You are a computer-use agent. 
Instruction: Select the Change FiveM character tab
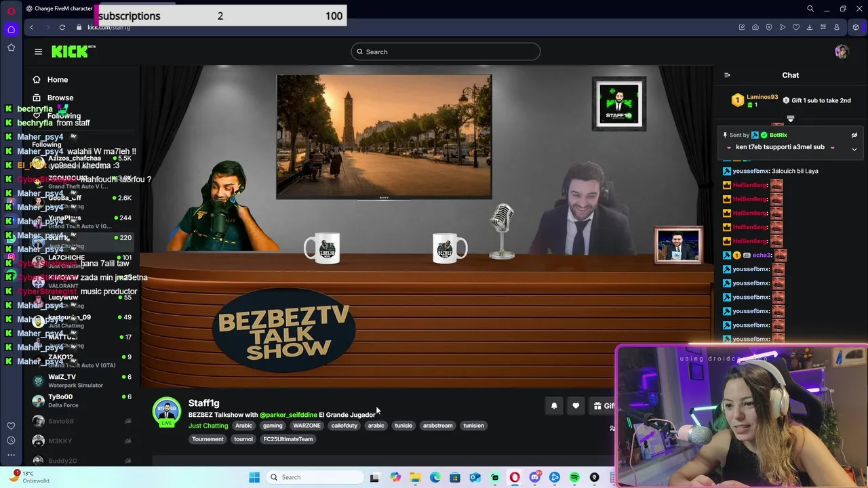click(x=60, y=9)
